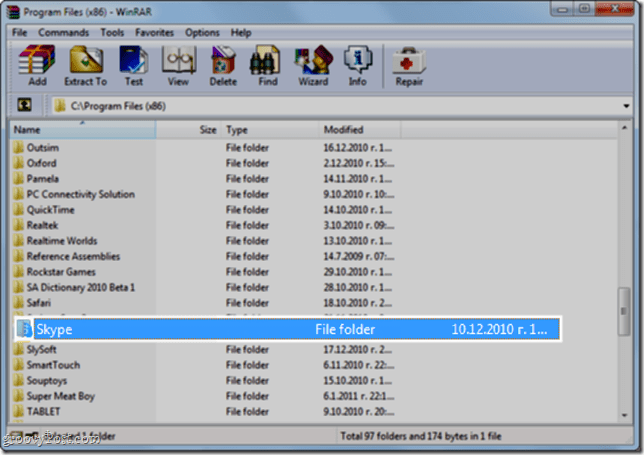Expand the address path dropdown arrow

[626, 106]
